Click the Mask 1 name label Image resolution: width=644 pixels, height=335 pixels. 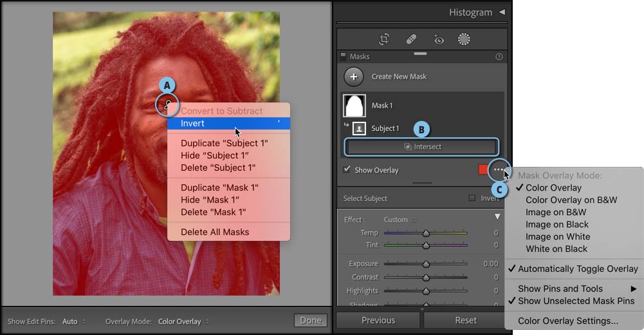[x=382, y=106]
